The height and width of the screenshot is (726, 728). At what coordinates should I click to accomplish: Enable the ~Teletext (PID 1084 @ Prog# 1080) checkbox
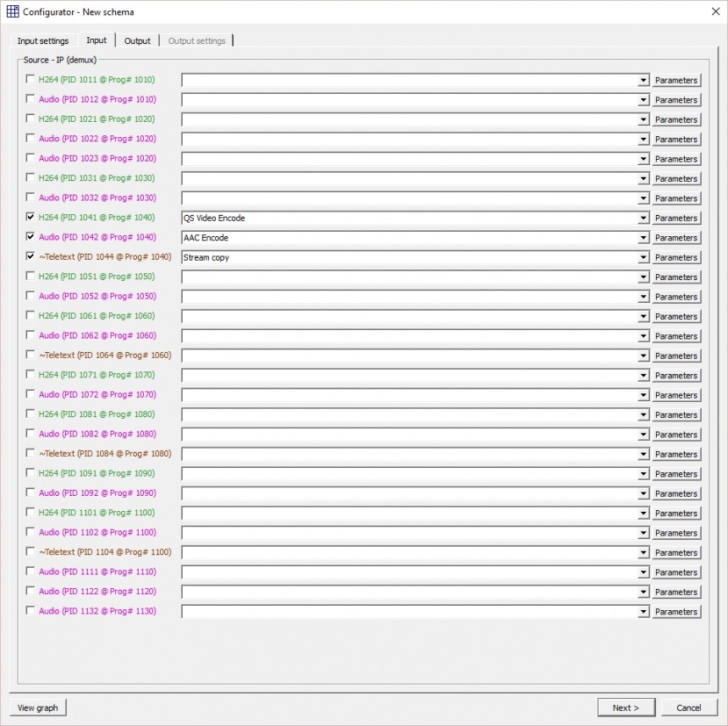click(30, 454)
